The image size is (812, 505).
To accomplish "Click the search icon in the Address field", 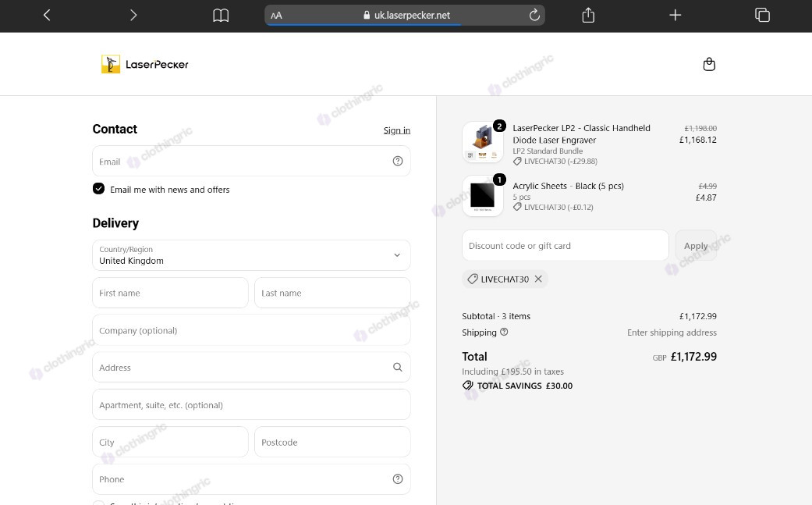I will pyautogui.click(x=398, y=367).
